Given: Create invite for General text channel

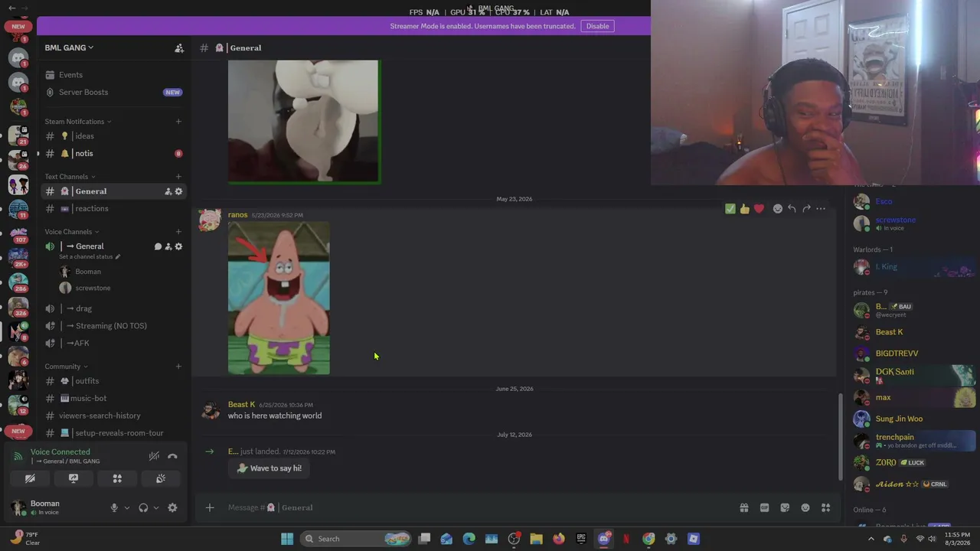Looking at the screenshot, I should tap(168, 191).
